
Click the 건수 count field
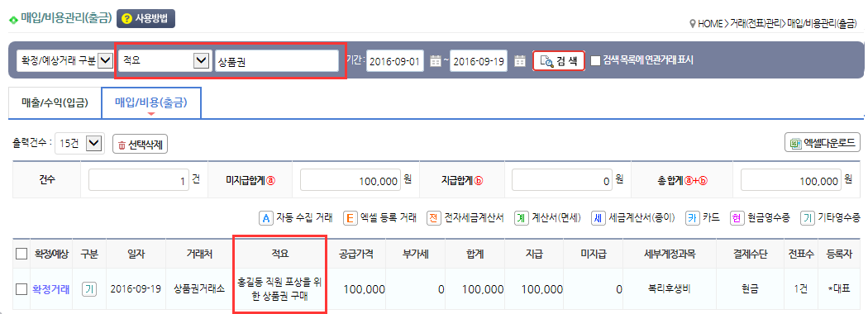138,180
